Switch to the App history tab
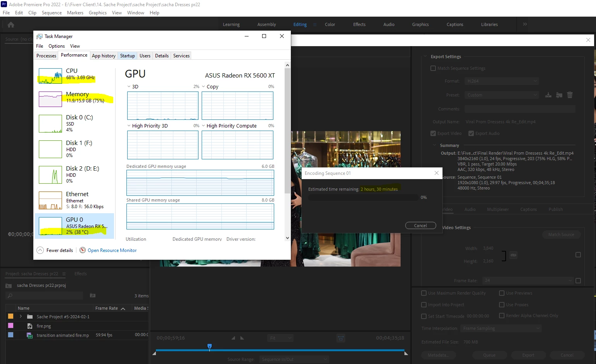Image resolution: width=596 pixels, height=364 pixels. [x=104, y=56]
